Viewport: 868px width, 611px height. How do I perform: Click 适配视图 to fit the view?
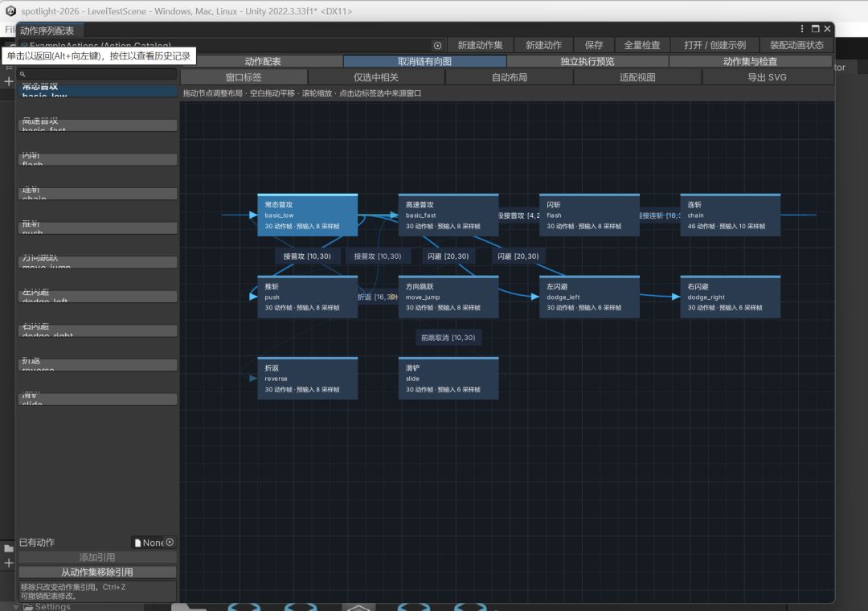[637, 77]
